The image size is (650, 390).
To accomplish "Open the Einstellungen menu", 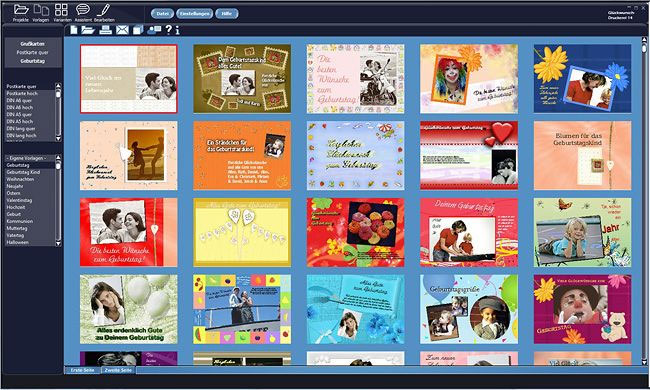I will pos(194,13).
